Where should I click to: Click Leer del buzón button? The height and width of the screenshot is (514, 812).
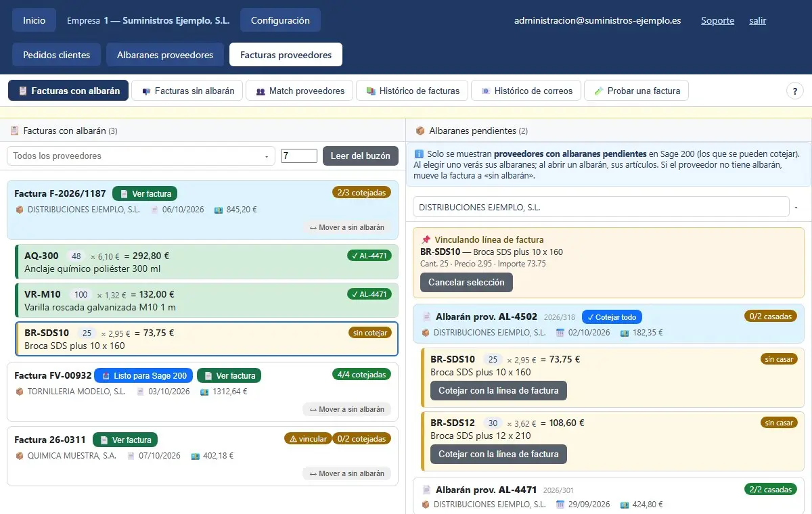[x=361, y=156]
